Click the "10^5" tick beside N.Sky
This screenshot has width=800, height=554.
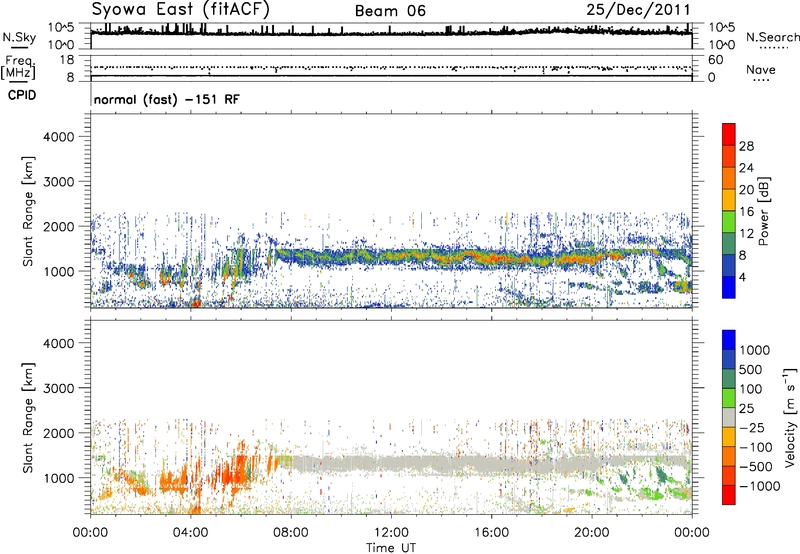61,28
